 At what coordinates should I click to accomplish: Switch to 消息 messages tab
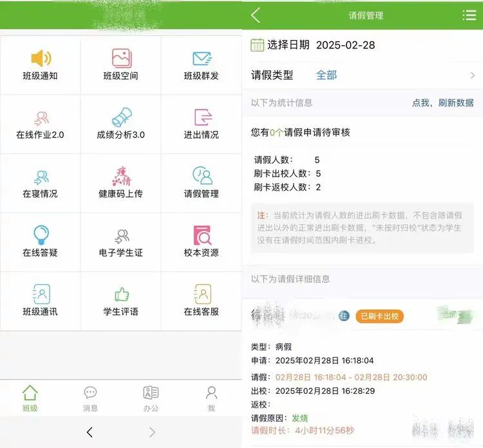tap(90, 399)
